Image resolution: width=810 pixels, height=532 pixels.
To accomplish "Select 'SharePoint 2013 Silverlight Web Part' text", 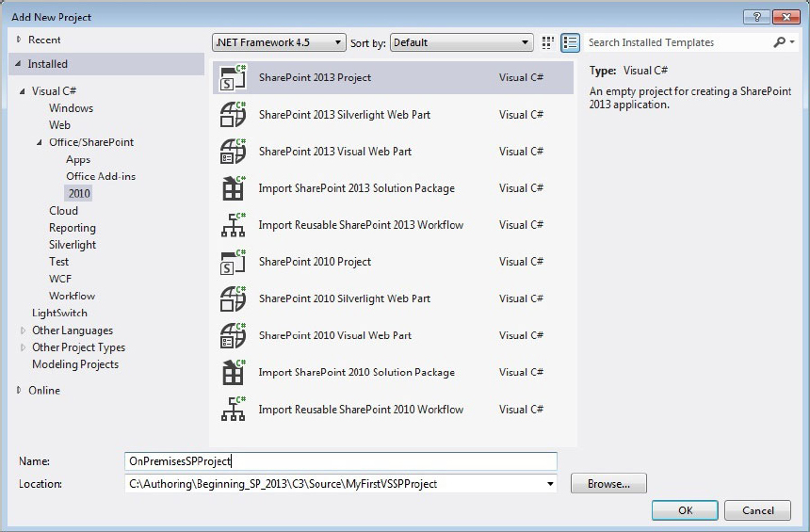I will pos(345,115).
